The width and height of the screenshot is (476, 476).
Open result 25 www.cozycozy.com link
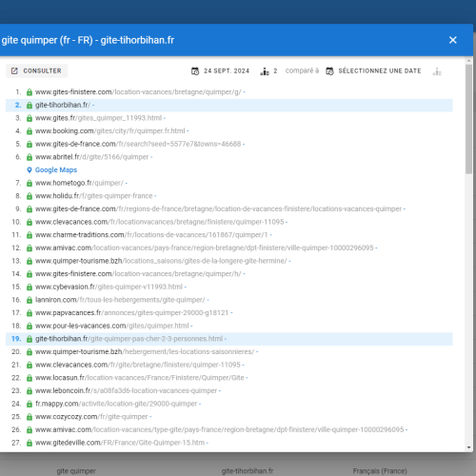point(91,417)
